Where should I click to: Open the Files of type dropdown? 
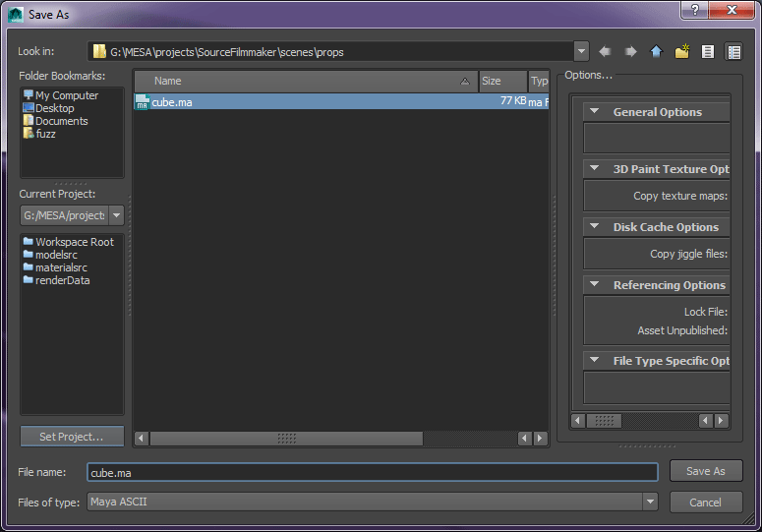coord(650,502)
